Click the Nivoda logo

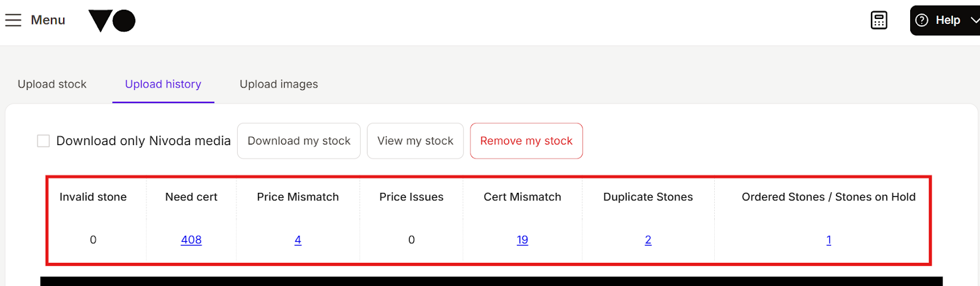click(x=112, y=21)
